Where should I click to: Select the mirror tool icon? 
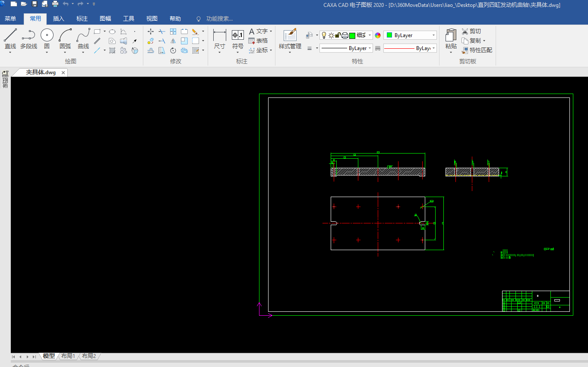tap(173, 41)
